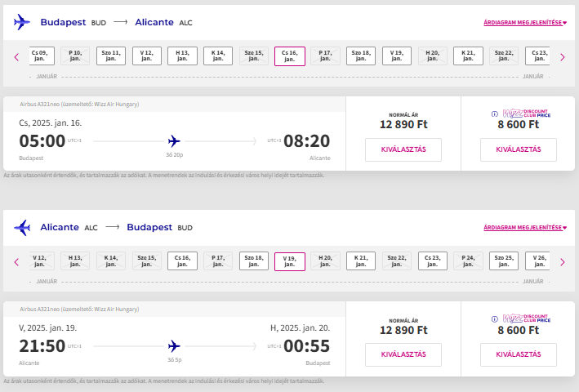
Task: Select outbound date Szo 18, jan.
Action: 361,56
